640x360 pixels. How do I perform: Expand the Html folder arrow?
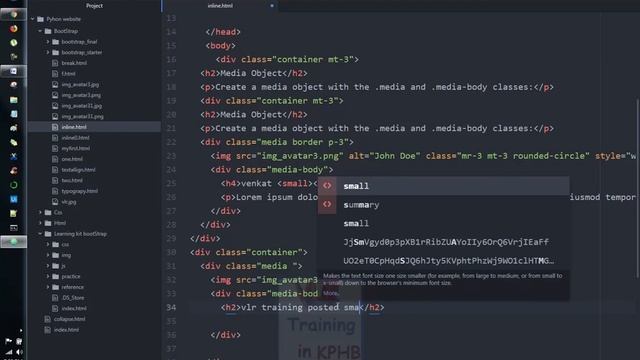[x=40, y=223]
